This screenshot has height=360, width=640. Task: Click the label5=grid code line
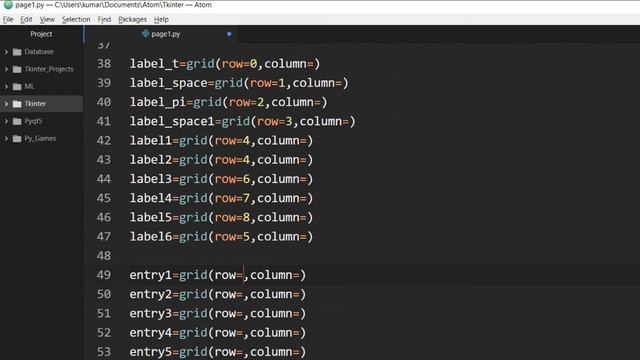(221, 217)
